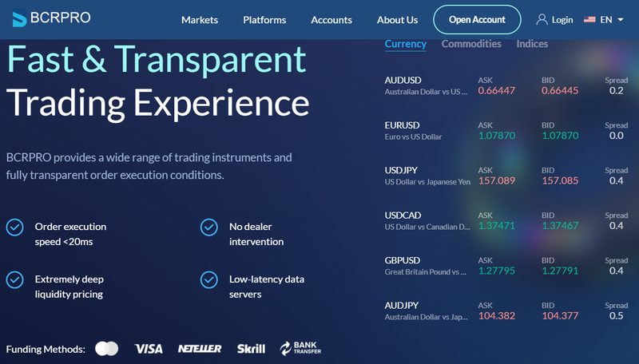
Task: Click the No dealer intervention text
Action: tap(256, 234)
